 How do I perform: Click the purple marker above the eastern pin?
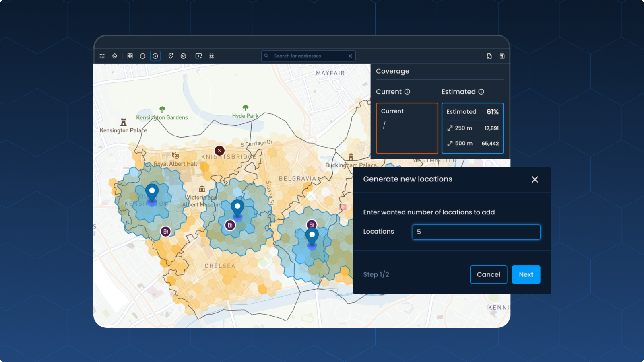click(312, 225)
